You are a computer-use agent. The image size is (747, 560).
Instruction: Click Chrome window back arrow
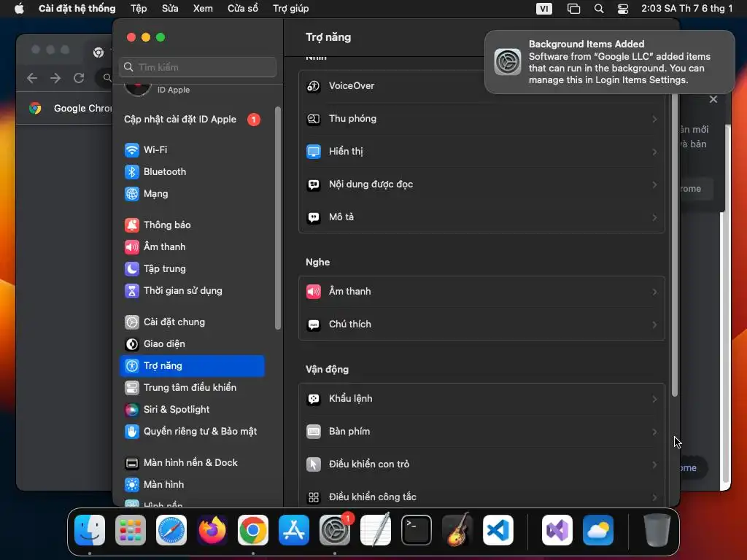coord(32,78)
